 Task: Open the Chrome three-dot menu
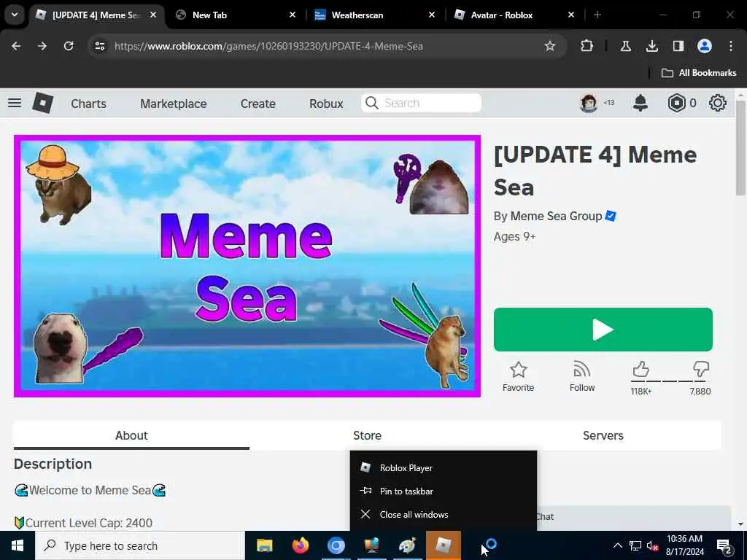[731, 46]
